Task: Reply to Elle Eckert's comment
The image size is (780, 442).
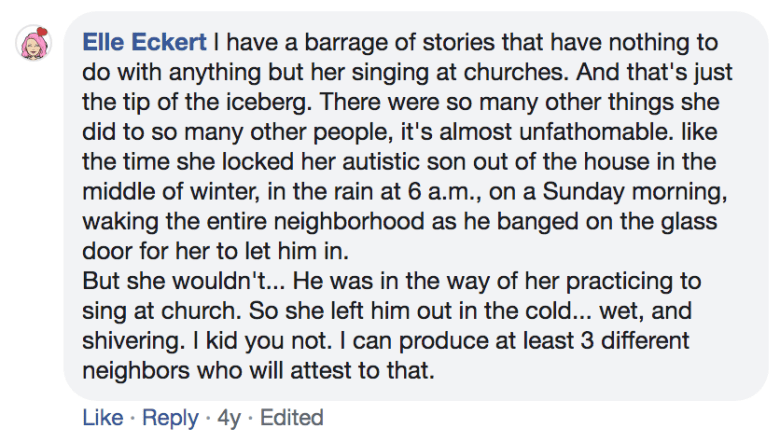Action: coord(170,418)
